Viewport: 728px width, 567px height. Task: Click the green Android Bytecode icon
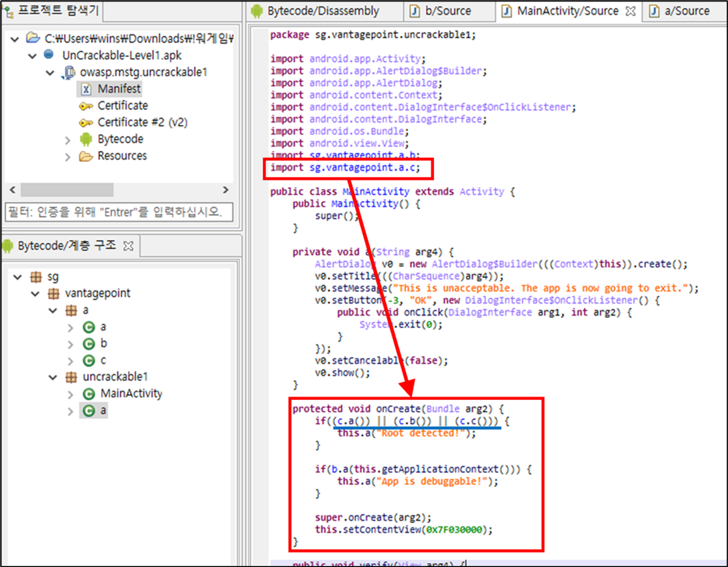tap(86, 139)
